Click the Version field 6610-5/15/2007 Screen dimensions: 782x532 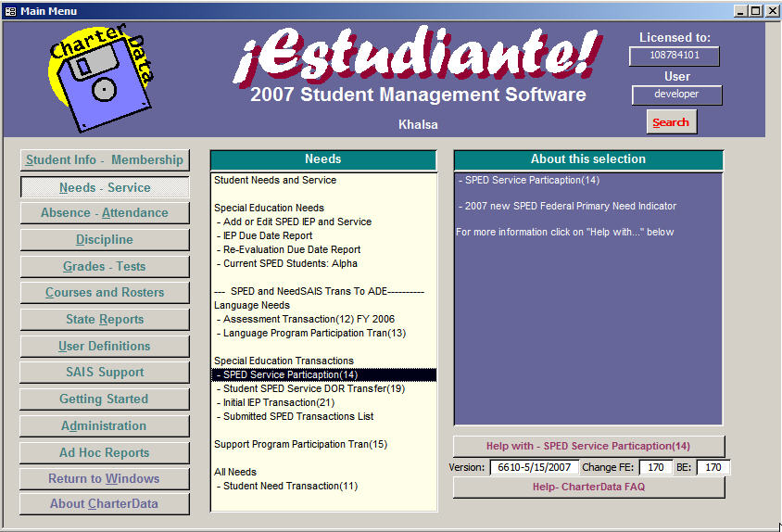point(534,468)
